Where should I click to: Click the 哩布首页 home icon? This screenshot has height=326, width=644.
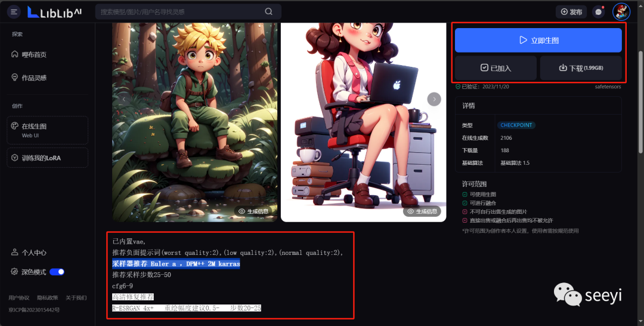(14, 54)
